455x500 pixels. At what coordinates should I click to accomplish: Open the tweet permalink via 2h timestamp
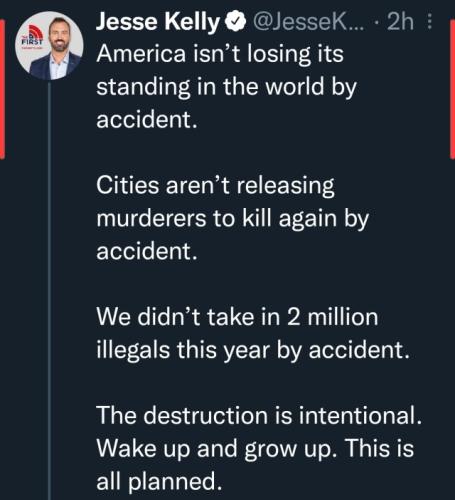coord(400,22)
